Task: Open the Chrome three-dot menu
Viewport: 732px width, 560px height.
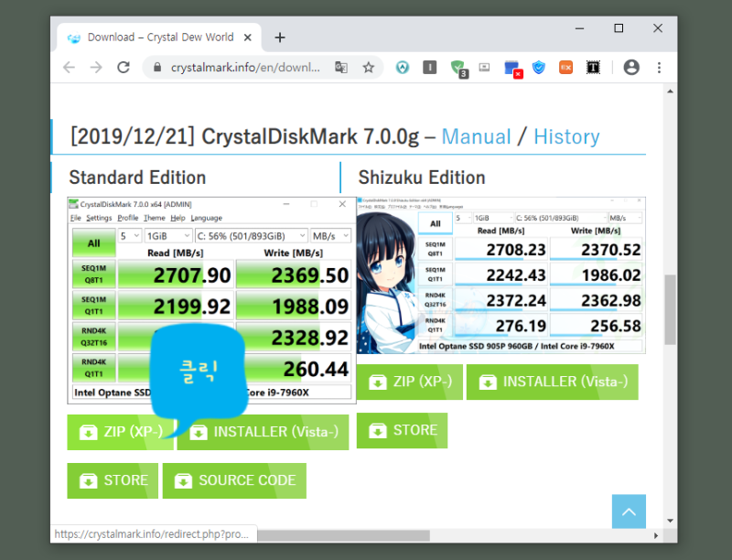Action: coord(659,68)
